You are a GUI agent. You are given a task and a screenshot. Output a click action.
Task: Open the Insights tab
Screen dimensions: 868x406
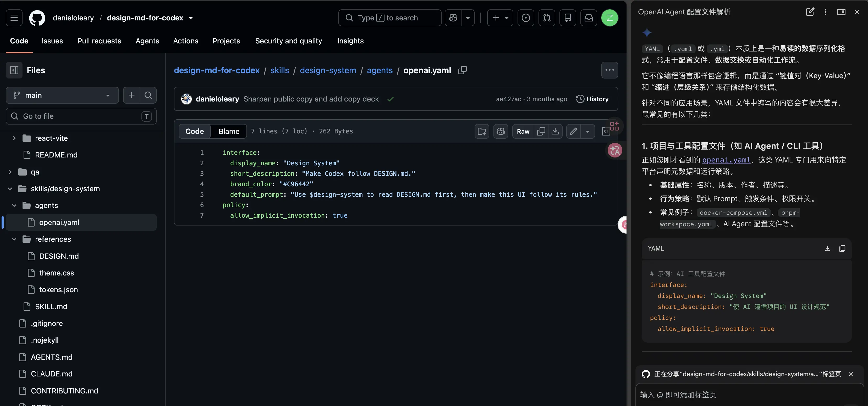[350, 41]
